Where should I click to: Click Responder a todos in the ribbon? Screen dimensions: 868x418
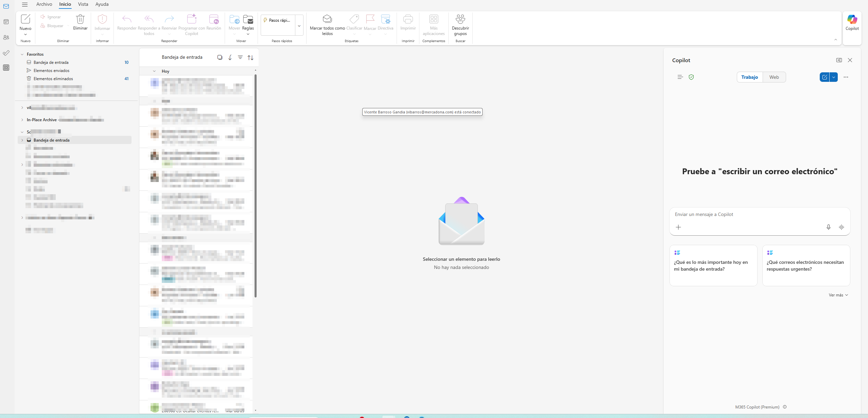click(149, 25)
